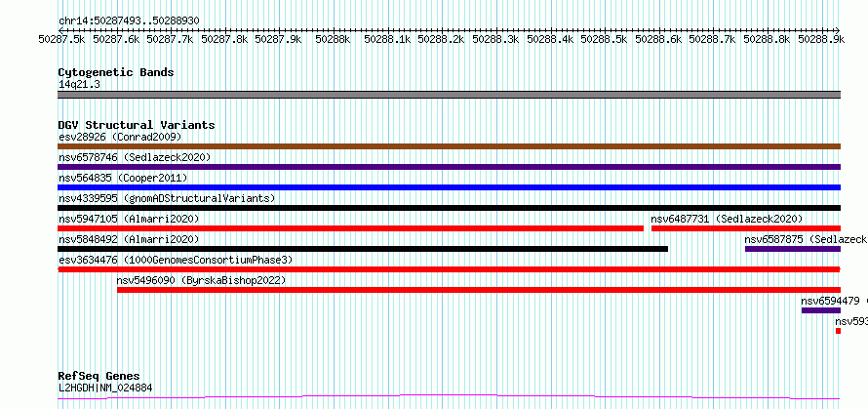Click the small red nsv593 variant marker
Viewport: 868px width, 409px height.
[838, 331]
